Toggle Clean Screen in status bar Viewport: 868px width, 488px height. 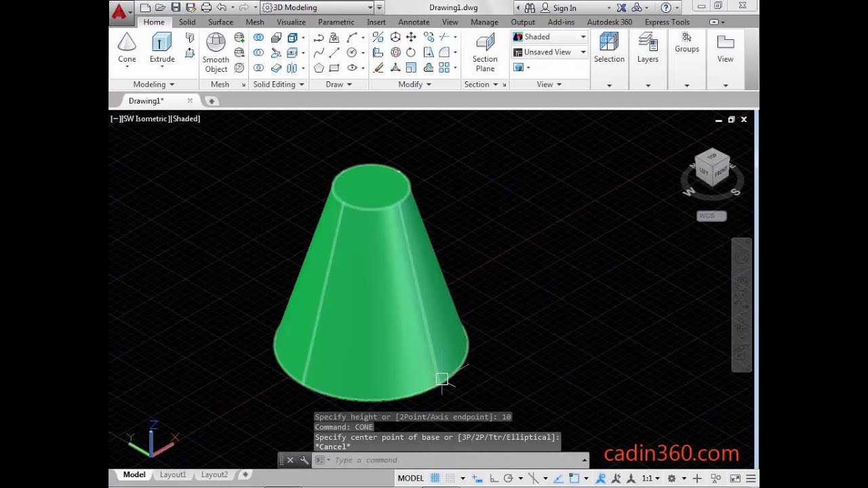click(736, 478)
